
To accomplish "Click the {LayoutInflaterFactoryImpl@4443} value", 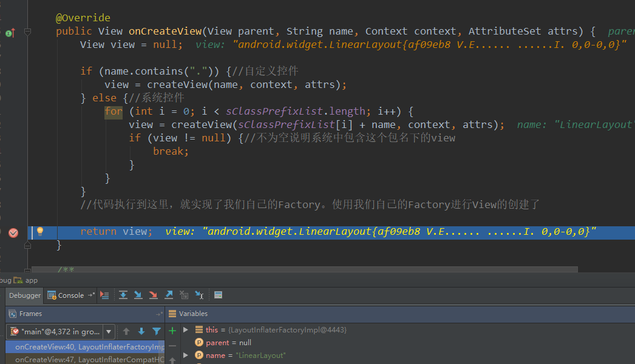I will tap(288, 330).
